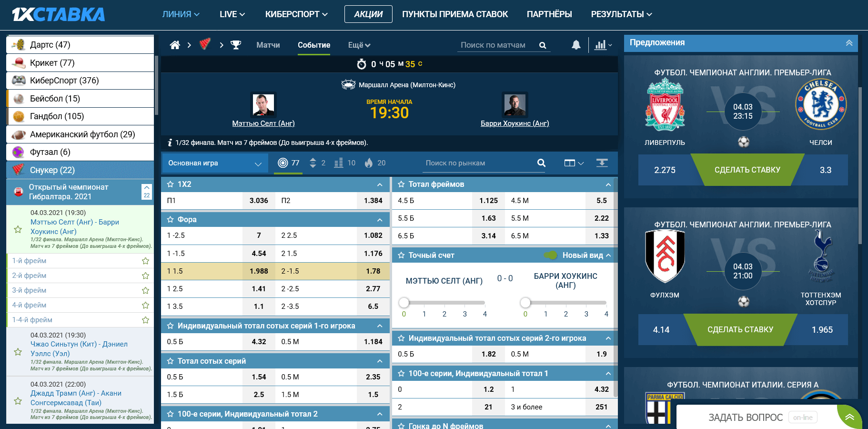Open the LIVE menu

pos(232,14)
